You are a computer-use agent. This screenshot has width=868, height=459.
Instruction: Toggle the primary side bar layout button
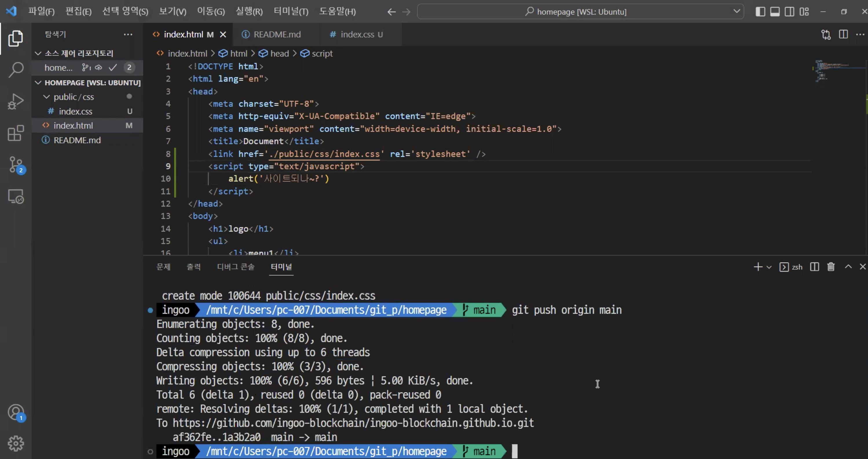760,12
